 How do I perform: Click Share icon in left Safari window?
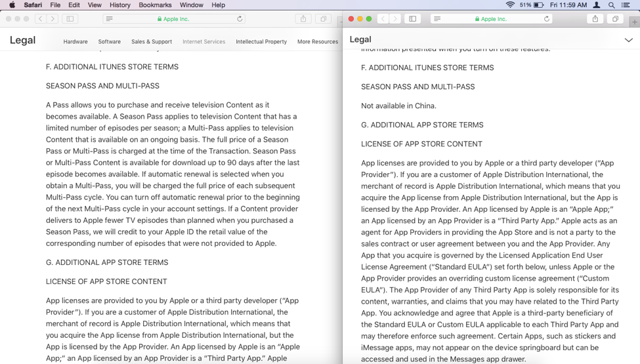303,19
